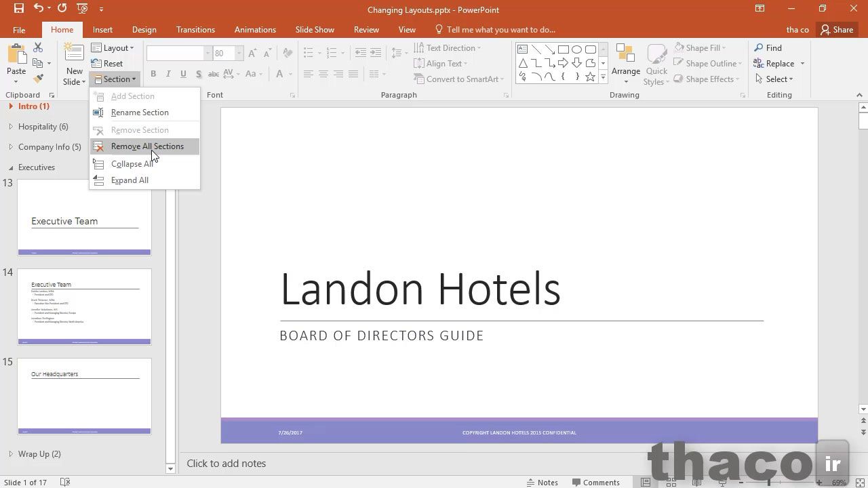Click the Format Painter brush icon

(x=38, y=79)
